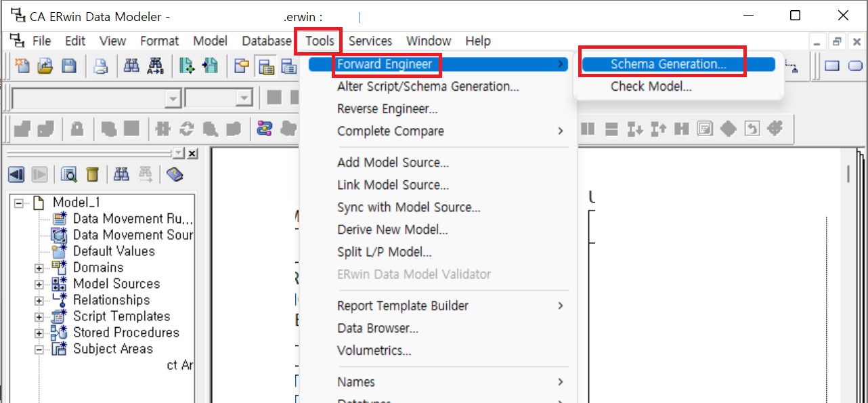Viewport: 868px width, 403px height.
Task: Click the magnifier properties icon in Model Explorer
Action: pos(69,175)
